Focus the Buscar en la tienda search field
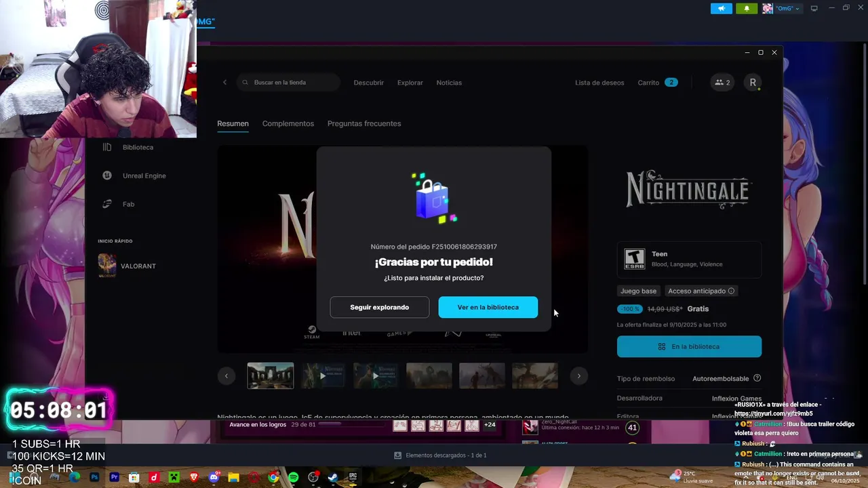 click(288, 83)
